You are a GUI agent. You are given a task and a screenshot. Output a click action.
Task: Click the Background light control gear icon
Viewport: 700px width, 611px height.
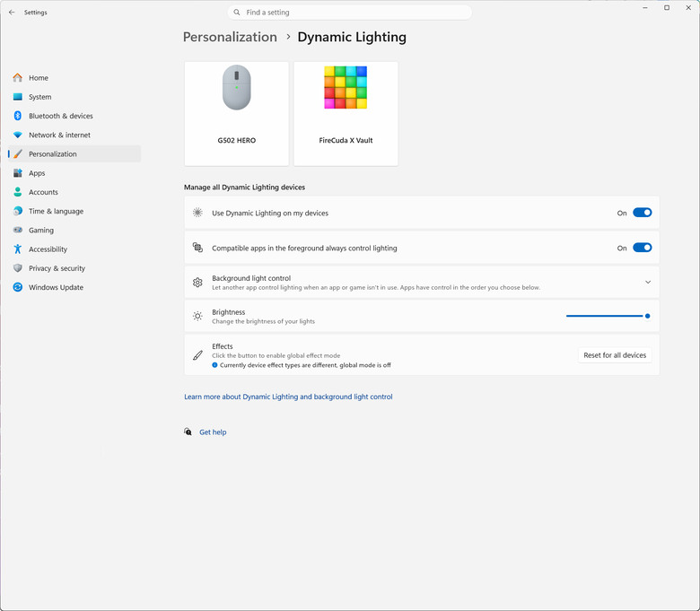(197, 282)
